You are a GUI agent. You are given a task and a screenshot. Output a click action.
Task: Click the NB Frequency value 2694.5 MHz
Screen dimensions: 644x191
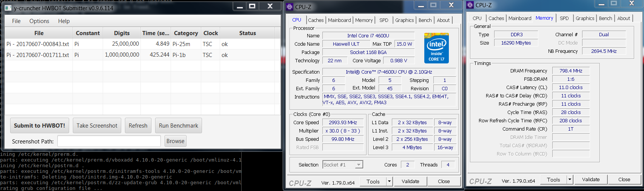coord(604,51)
